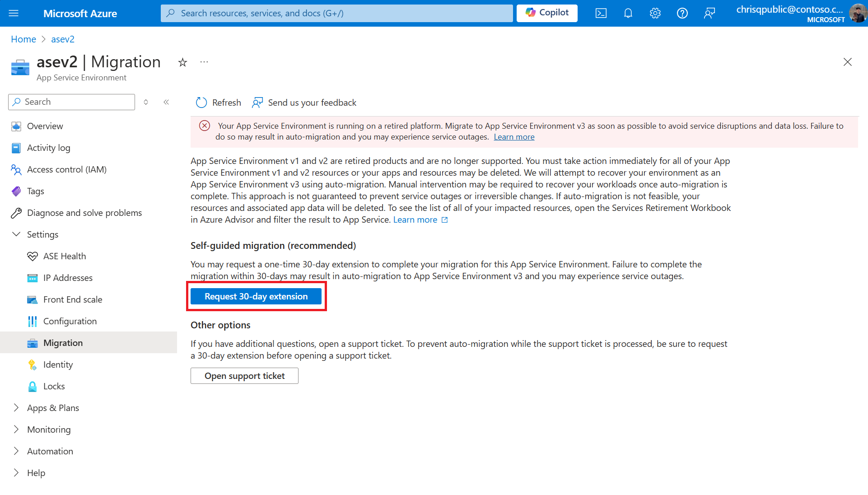Click the Send us your feedback icon
Viewport: 868px width, 495px height.
pyautogui.click(x=257, y=103)
